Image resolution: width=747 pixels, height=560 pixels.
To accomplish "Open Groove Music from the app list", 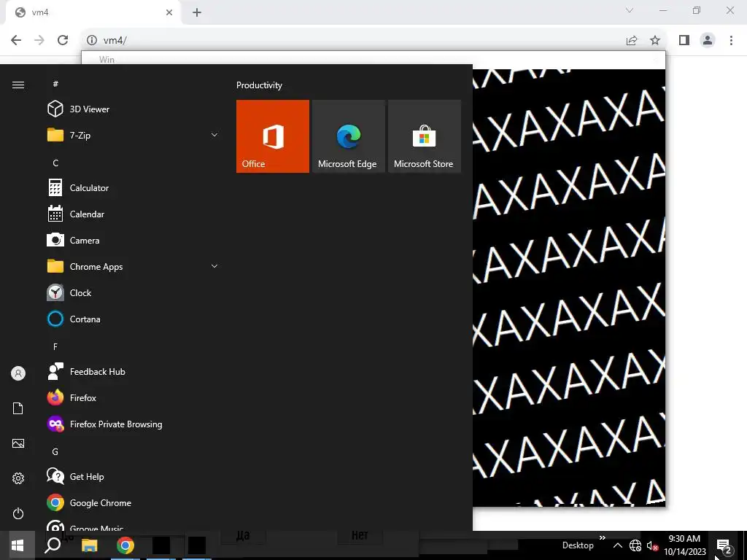I will [133, 525].
